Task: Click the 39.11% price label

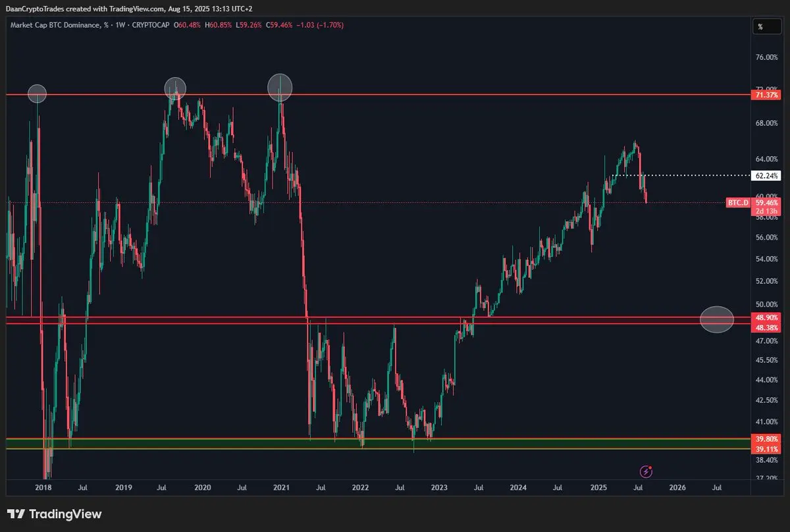Action: tap(767, 448)
